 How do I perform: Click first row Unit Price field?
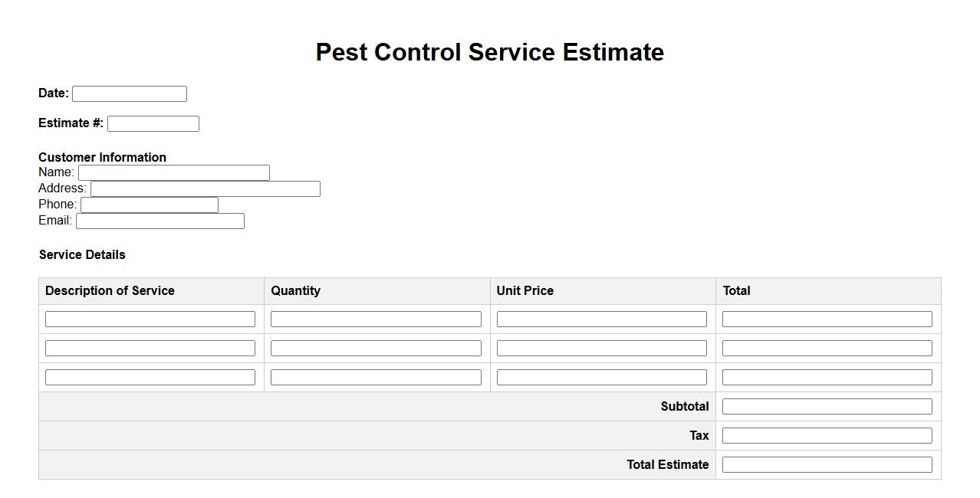pyautogui.click(x=602, y=319)
